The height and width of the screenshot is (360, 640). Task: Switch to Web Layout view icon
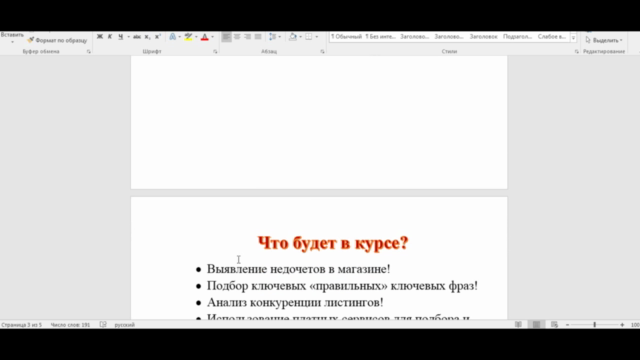554,324
